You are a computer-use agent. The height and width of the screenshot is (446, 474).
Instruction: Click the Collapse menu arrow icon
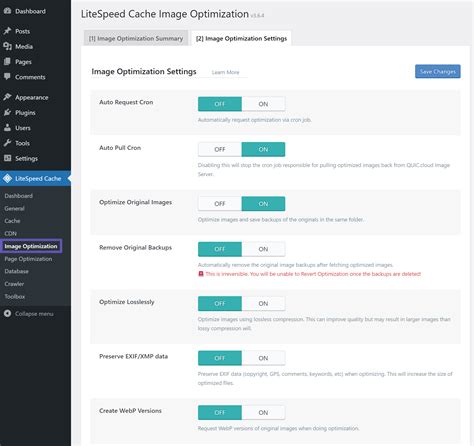tap(7, 313)
